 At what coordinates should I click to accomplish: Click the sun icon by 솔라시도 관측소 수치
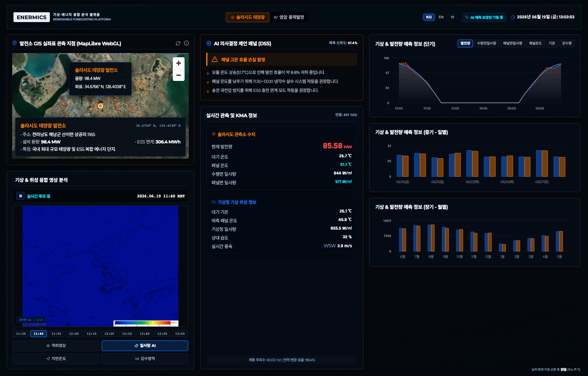(214, 134)
